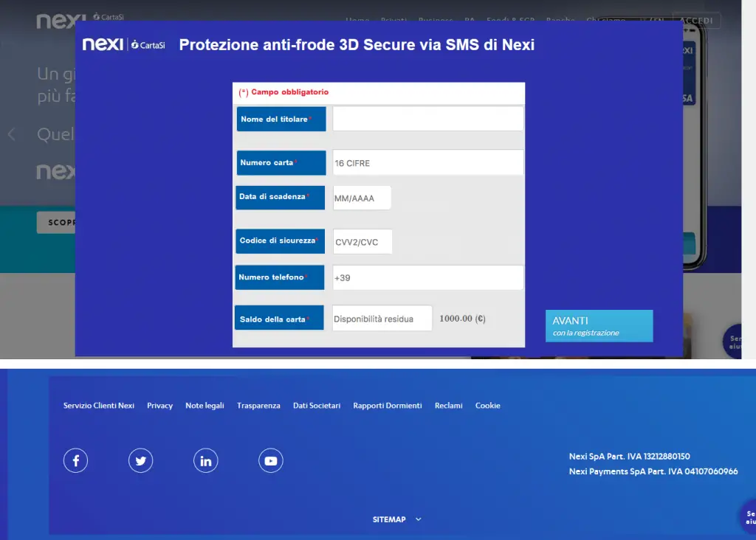The image size is (756, 540).
Task: Open the Cookie link in the footer
Action: pyautogui.click(x=488, y=405)
